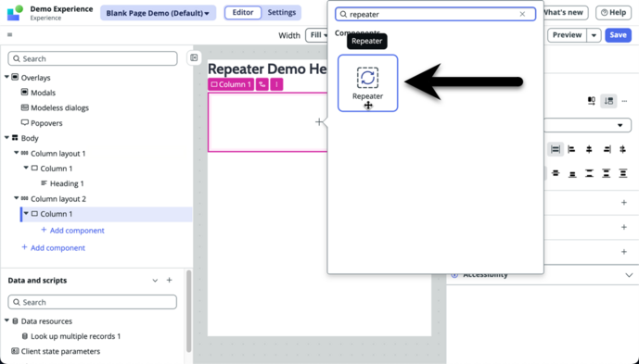Collapse the left panel with toggle icon

[194, 57]
